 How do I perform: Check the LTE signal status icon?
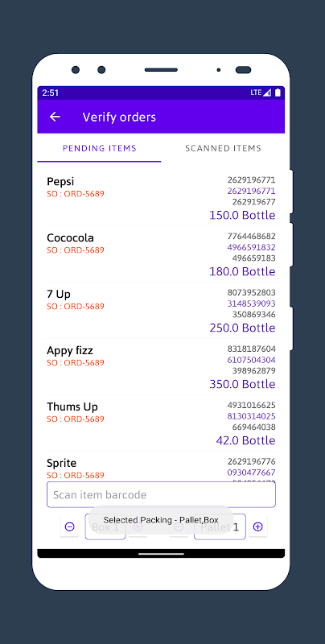261,93
